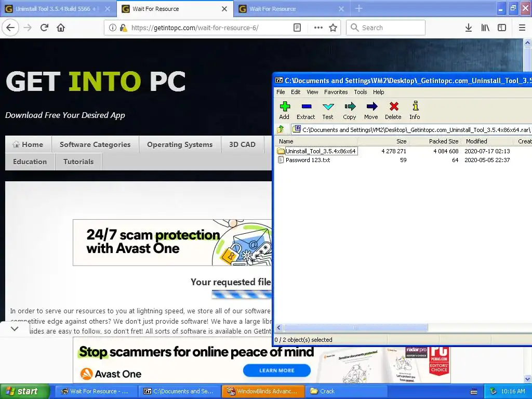Click the GET INTO PC site logo

(x=96, y=82)
